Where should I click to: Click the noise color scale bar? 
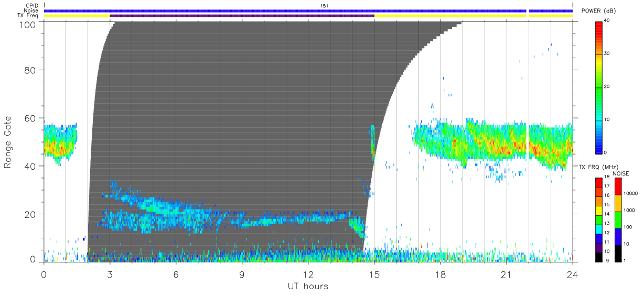tap(618, 219)
